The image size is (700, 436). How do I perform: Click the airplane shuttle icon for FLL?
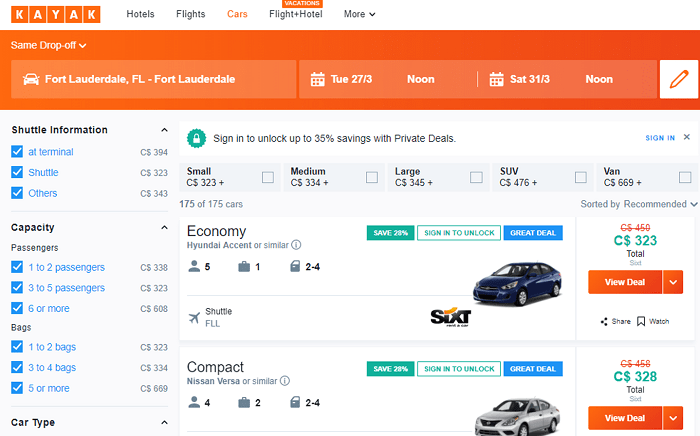pyautogui.click(x=194, y=318)
